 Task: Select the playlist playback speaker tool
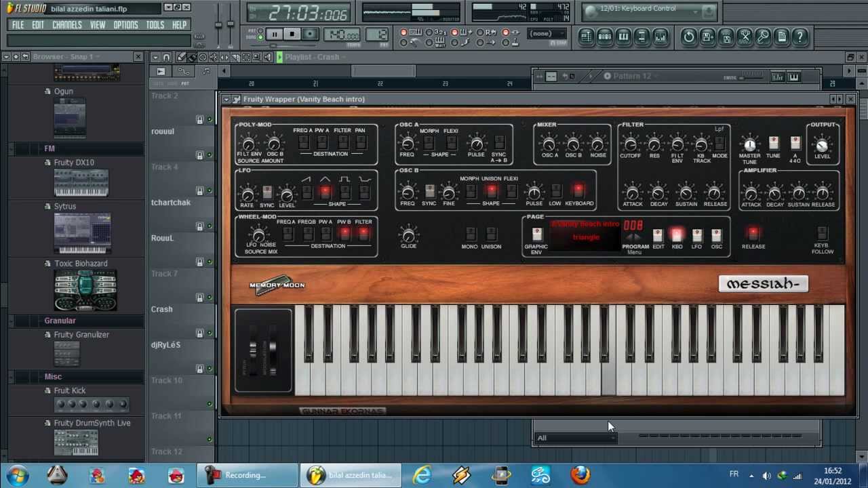pos(268,58)
